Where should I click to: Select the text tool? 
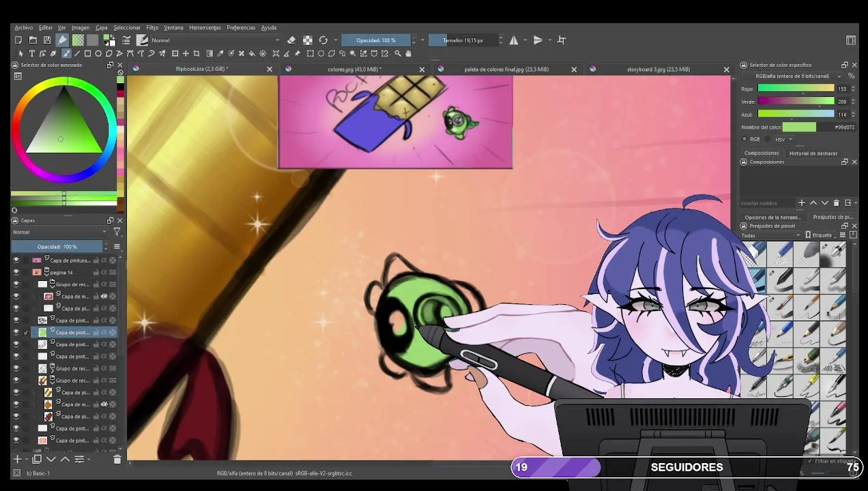[x=31, y=53]
